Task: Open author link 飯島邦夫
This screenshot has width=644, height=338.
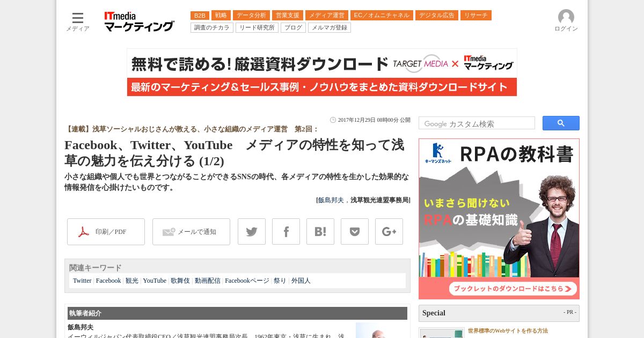Action: 331,200
